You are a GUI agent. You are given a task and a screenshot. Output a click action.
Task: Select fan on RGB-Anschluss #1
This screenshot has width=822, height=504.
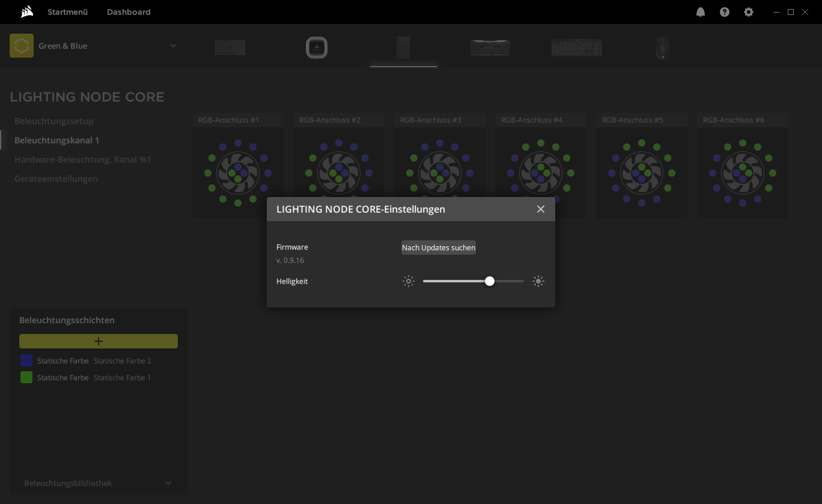coord(238,173)
